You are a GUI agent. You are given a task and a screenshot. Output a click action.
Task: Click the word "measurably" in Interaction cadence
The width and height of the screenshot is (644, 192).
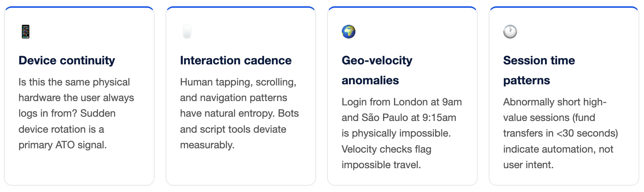[207, 145]
